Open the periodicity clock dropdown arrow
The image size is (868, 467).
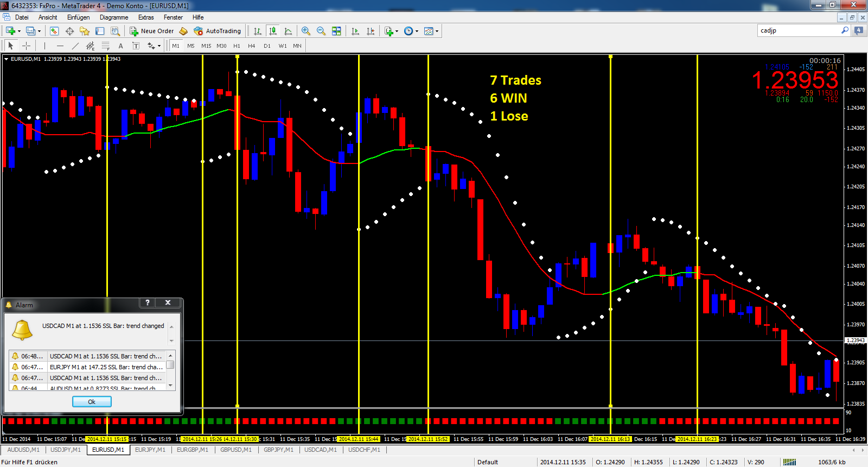417,31
